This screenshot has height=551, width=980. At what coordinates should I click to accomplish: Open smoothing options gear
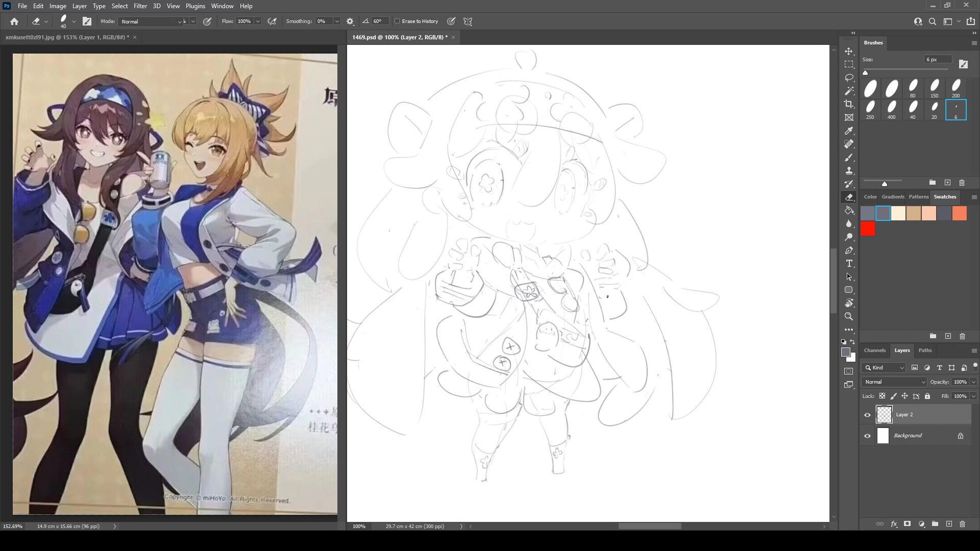(x=350, y=21)
